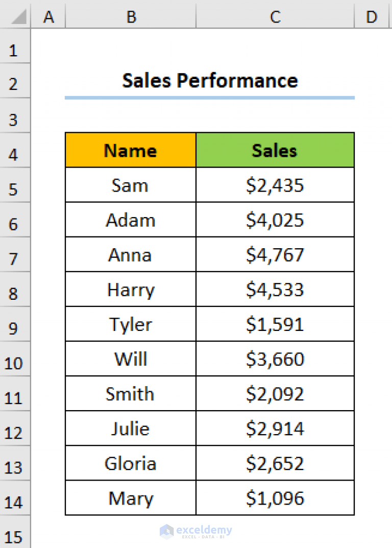
Task: Select the cell containing Anna
Action: [x=131, y=255]
